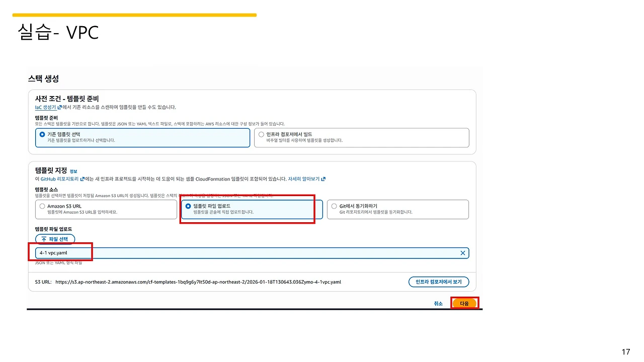Focus the file name field showing 4-1 vpc.yaml

point(252,253)
